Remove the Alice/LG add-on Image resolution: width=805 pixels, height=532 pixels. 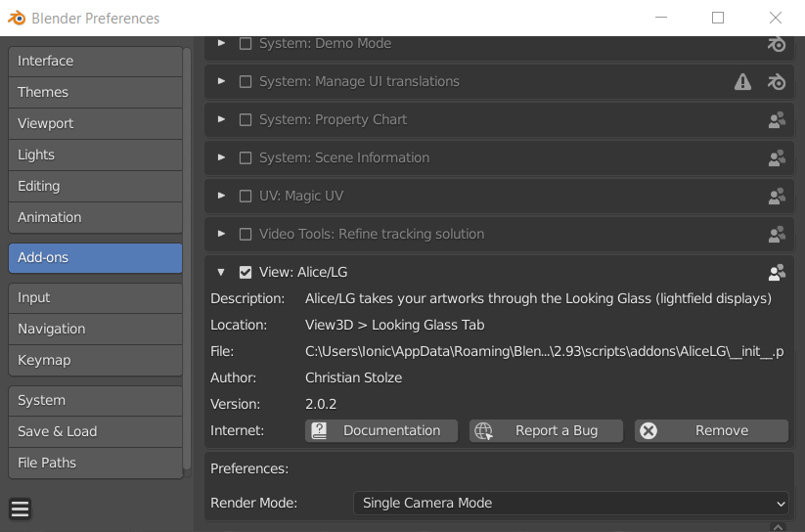[711, 430]
